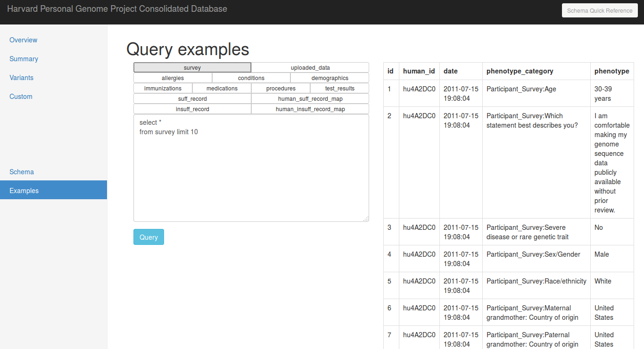
Task: Click hu4A2DC0 in row 1
Action: [x=419, y=93]
